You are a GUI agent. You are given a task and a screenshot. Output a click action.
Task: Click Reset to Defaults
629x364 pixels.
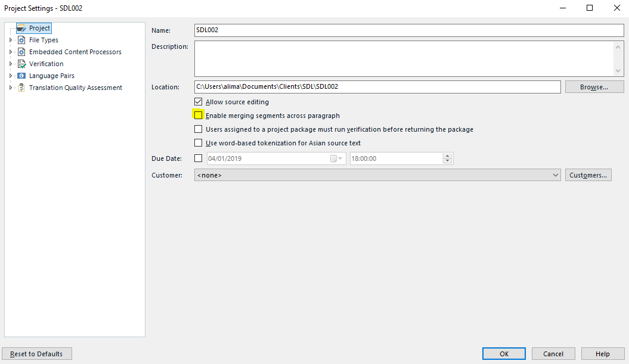point(37,354)
